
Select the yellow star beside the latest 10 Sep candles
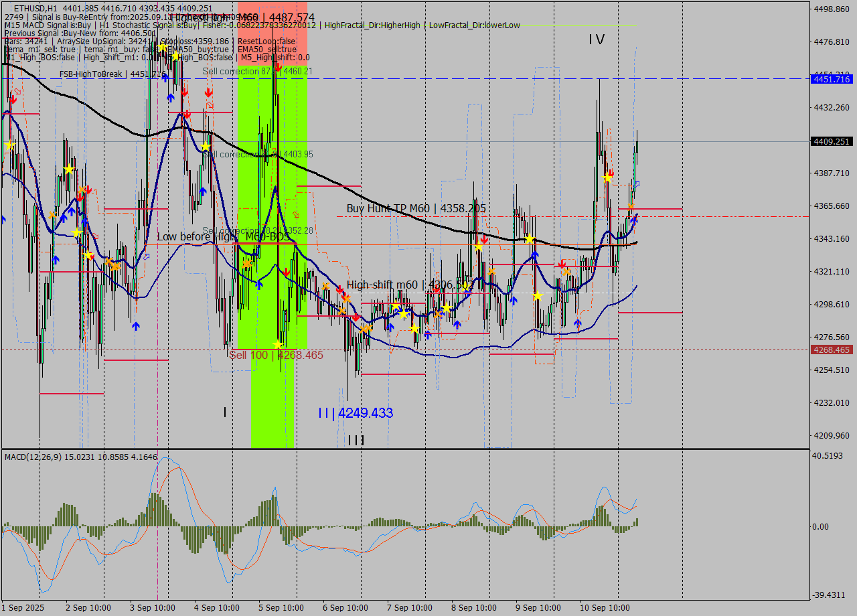point(607,178)
